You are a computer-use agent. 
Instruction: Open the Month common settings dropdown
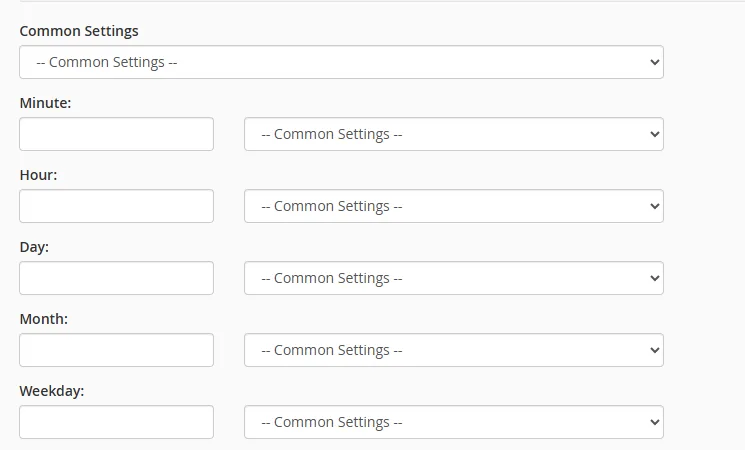(453, 350)
